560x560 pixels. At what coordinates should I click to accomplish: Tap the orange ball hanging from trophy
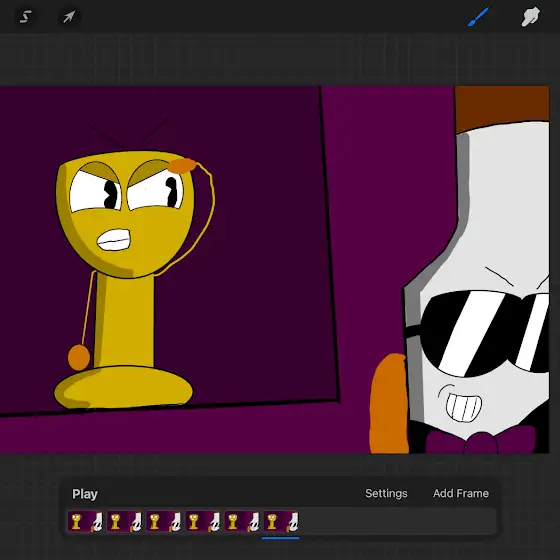click(79, 358)
